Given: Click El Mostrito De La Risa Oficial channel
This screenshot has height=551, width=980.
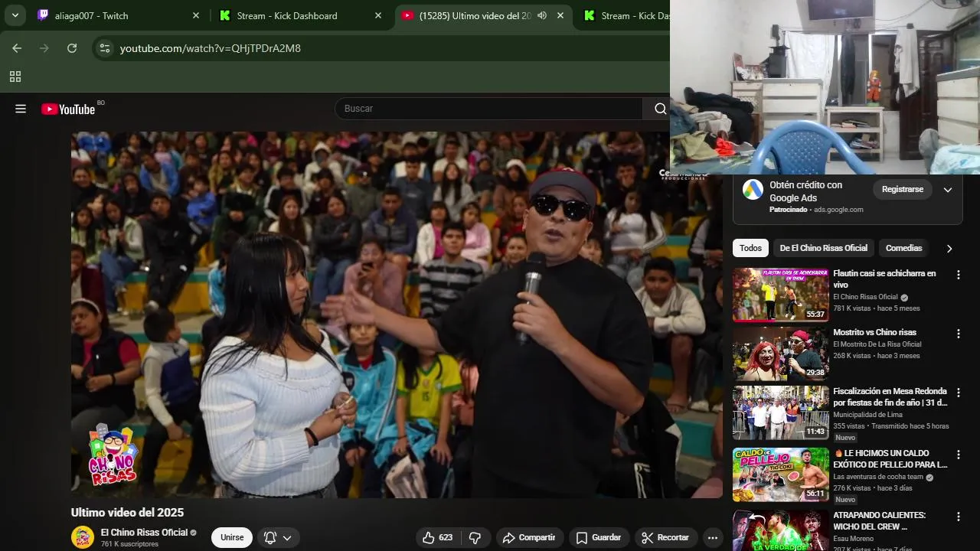Looking at the screenshot, I should [x=877, y=344].
